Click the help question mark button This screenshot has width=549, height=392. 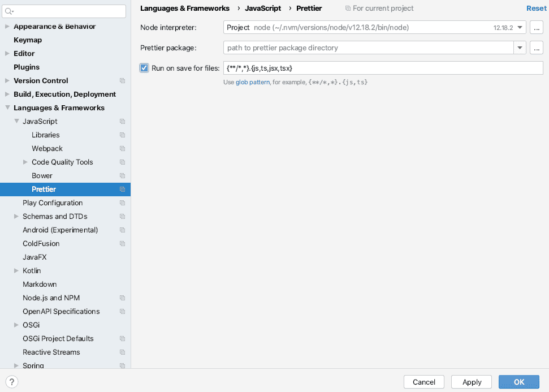(11, 382)
